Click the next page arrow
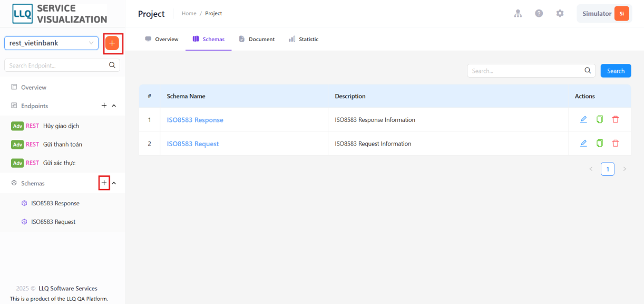Screen dimensions: 644x304 point(625,169)
